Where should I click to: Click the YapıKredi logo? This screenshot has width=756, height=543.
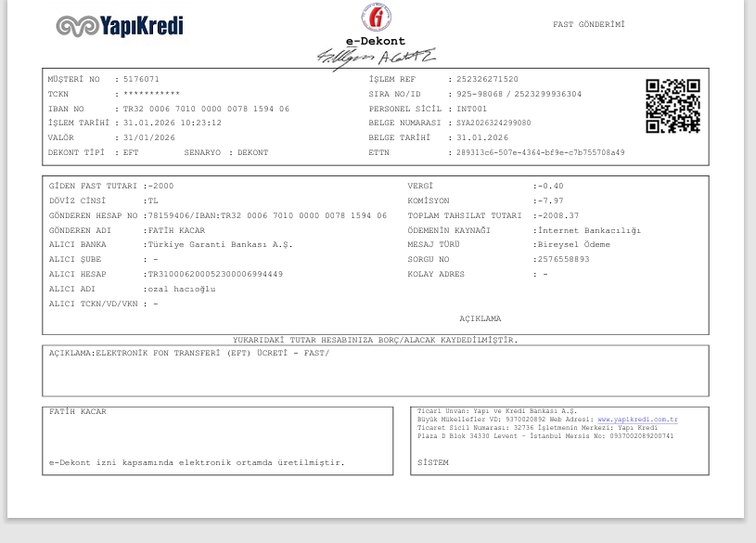pos(120,26)
